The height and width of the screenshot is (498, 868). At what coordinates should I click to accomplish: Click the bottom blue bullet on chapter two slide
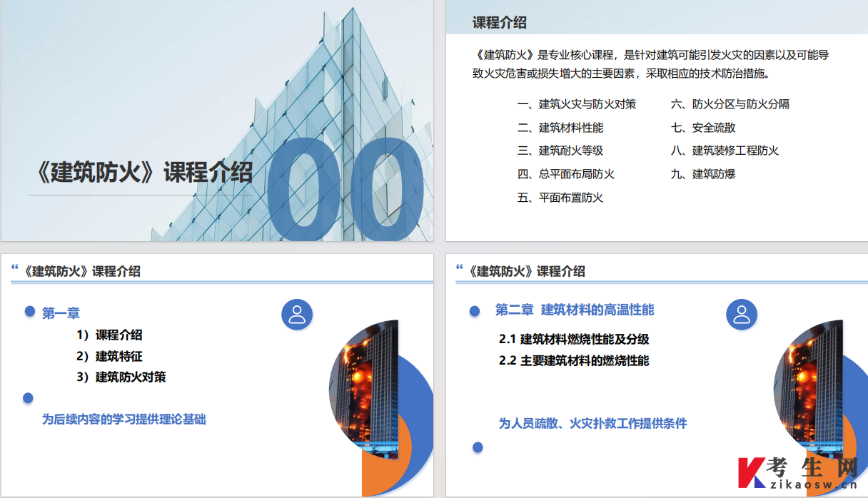click(478, 447)
